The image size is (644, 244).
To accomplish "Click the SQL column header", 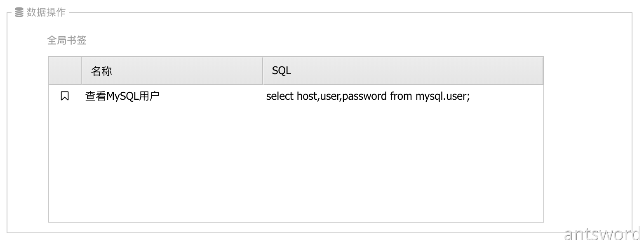I will [x=282, y=71].
